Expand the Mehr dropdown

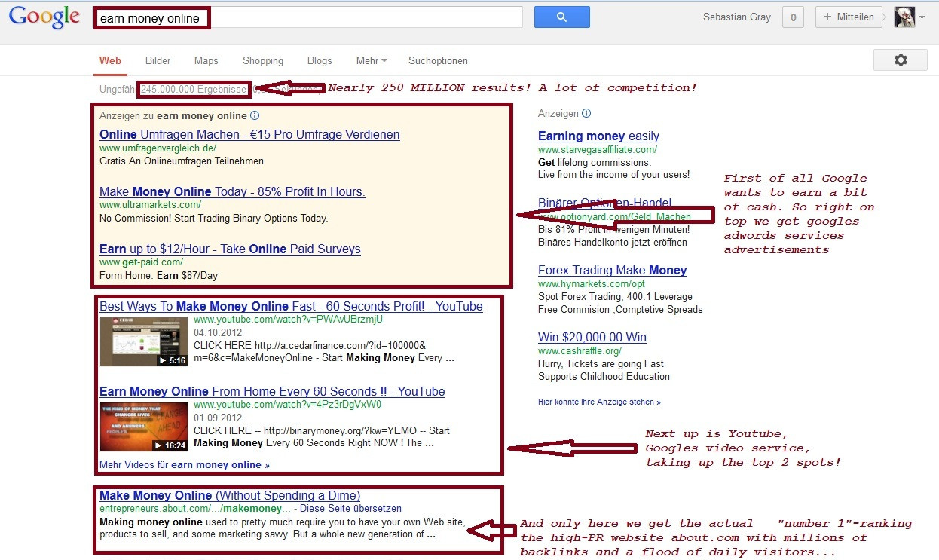click(x=372, y=60)
